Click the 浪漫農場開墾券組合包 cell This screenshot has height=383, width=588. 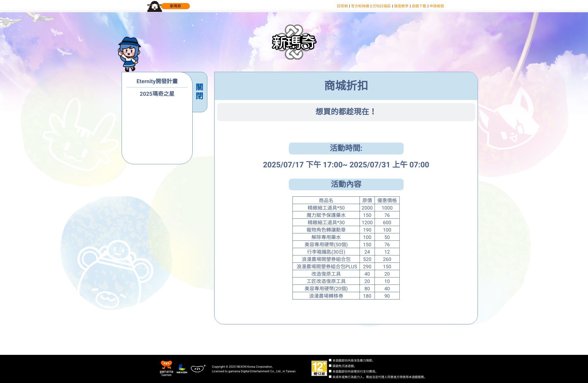[326, 259]
